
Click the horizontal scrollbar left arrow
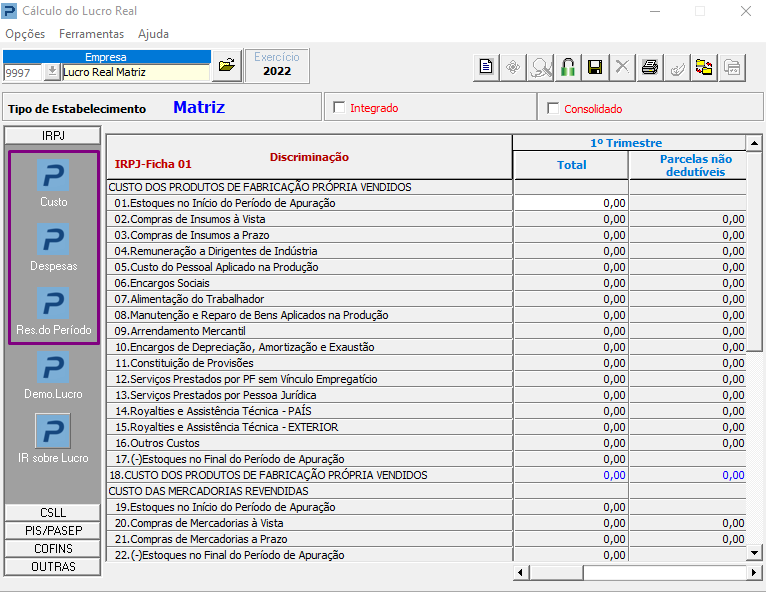[521, 572]
